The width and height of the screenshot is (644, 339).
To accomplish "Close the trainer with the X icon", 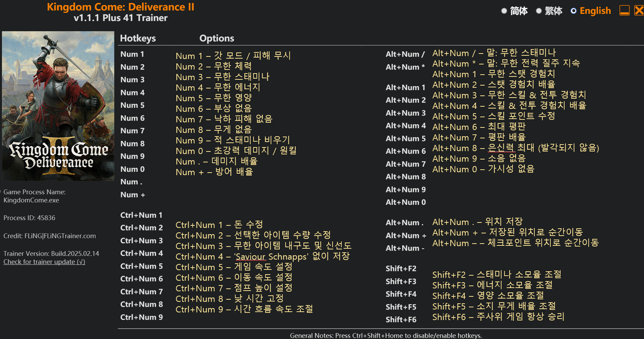I will tap(639, 11).
